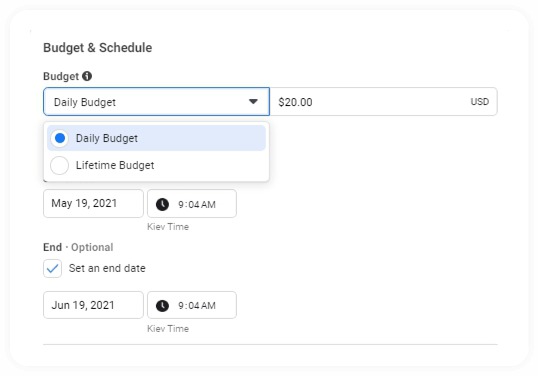Image resolution: width=538 pixels, height=376 pixels.
Task: Click the caret arrow of budget type dropdown
Action: pos(253,102)
